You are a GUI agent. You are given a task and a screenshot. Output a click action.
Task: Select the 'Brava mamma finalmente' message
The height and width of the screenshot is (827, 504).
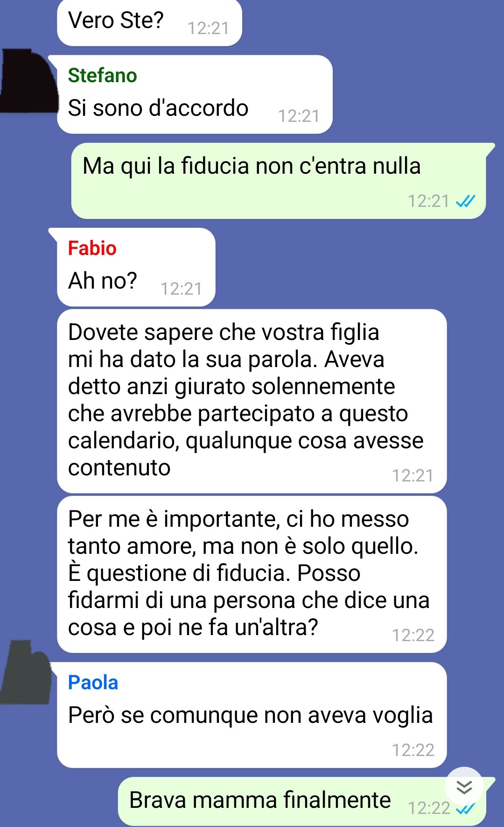[x=302, y=801]
